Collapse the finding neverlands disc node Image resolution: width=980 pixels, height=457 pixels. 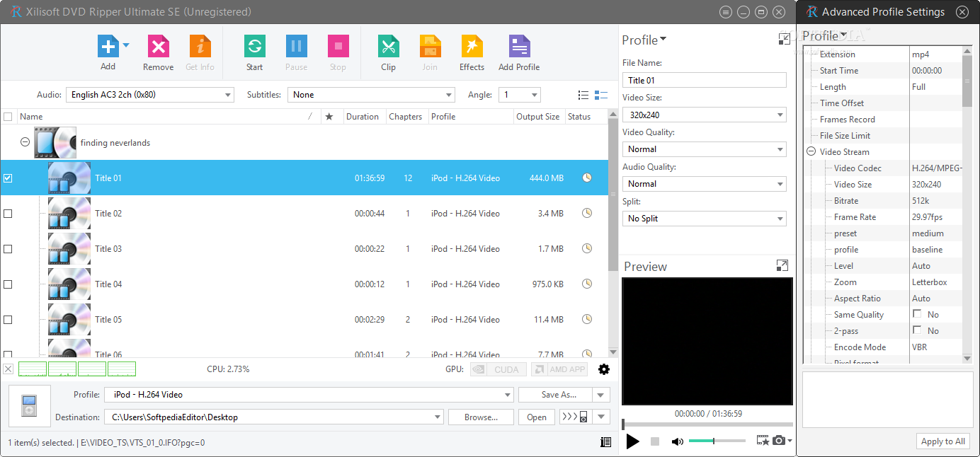click(x=25, y=142)
